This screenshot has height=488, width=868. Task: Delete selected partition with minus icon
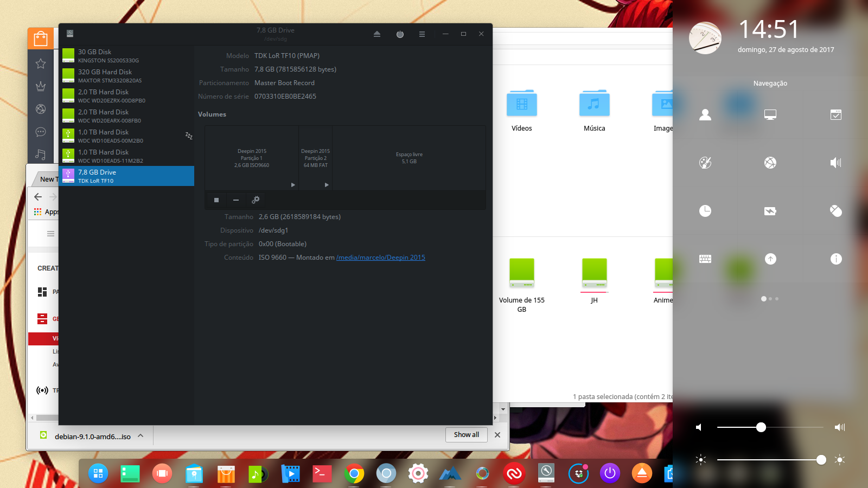236,200
